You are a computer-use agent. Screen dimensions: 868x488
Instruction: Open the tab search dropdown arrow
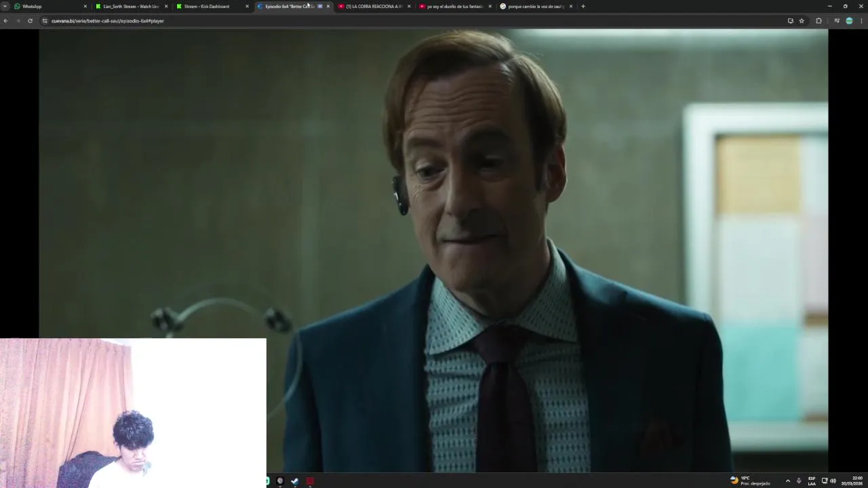[5, 6]
